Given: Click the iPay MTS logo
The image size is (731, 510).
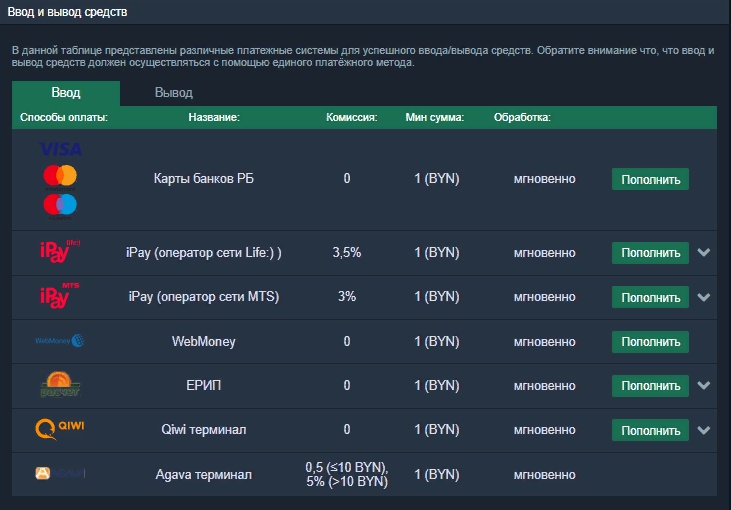Looking at the screenshot, I should coord(60,296).
